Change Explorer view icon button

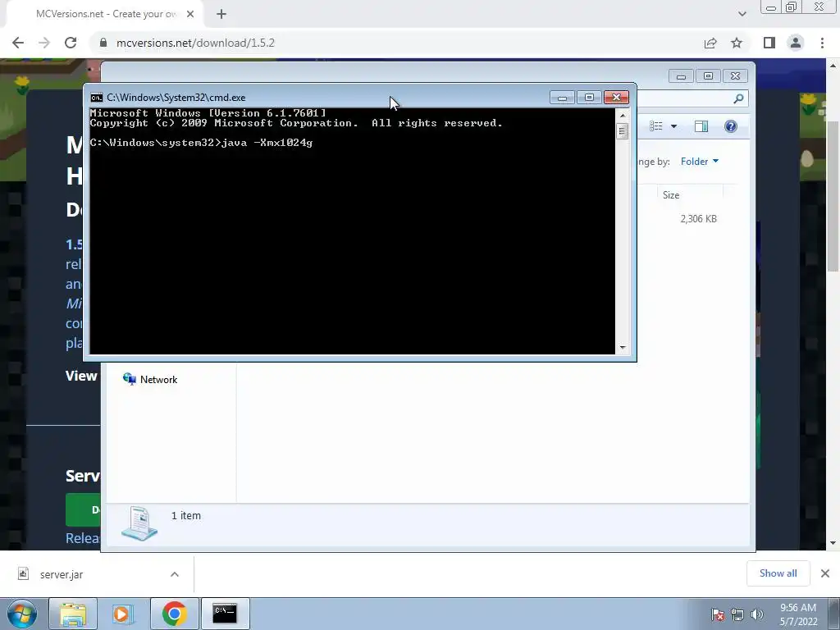click(656, 126)
